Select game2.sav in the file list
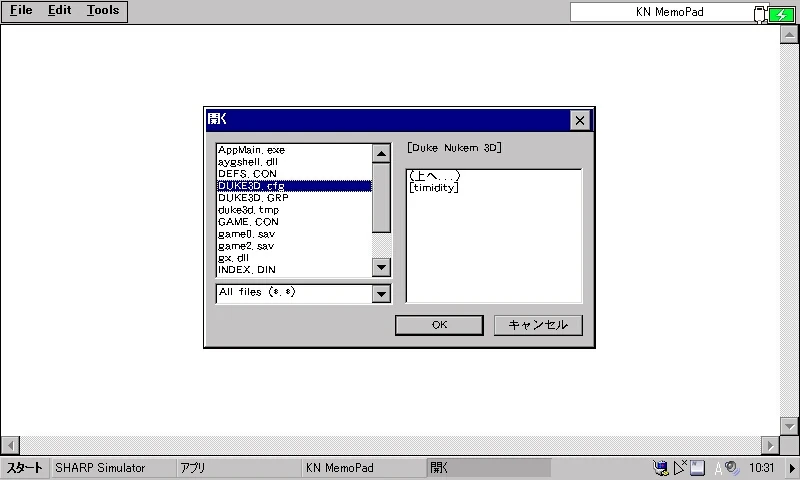Viewport: 800px width, 480px height. (x=294, y=246)
